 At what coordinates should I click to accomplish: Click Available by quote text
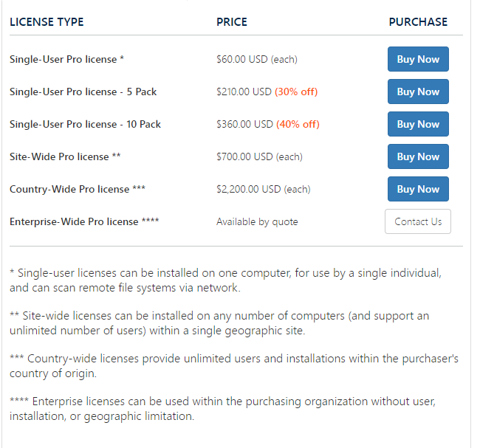point(257,221)
